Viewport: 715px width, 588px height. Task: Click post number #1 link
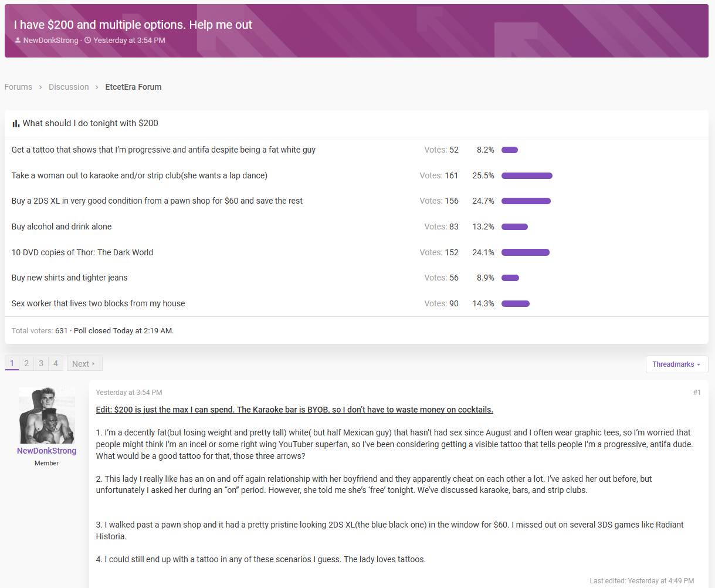[697, 392]
